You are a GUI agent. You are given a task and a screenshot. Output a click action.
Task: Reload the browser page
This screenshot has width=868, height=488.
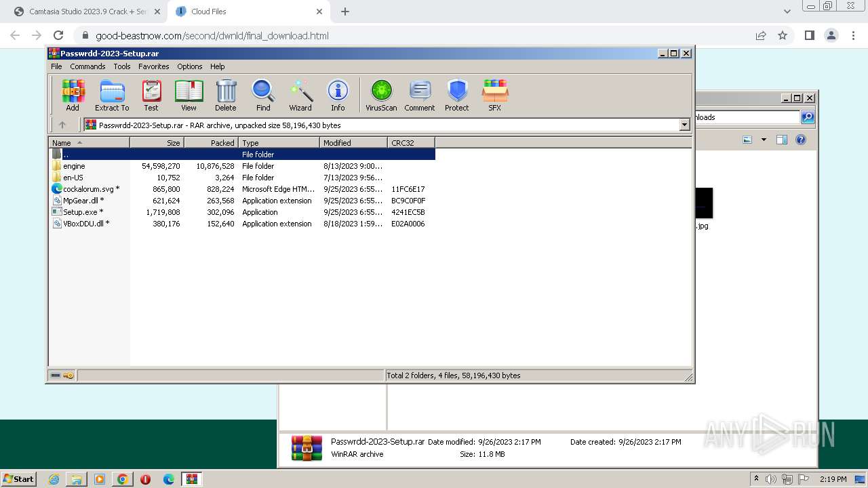pyautogui.click(x=58, y=36)
